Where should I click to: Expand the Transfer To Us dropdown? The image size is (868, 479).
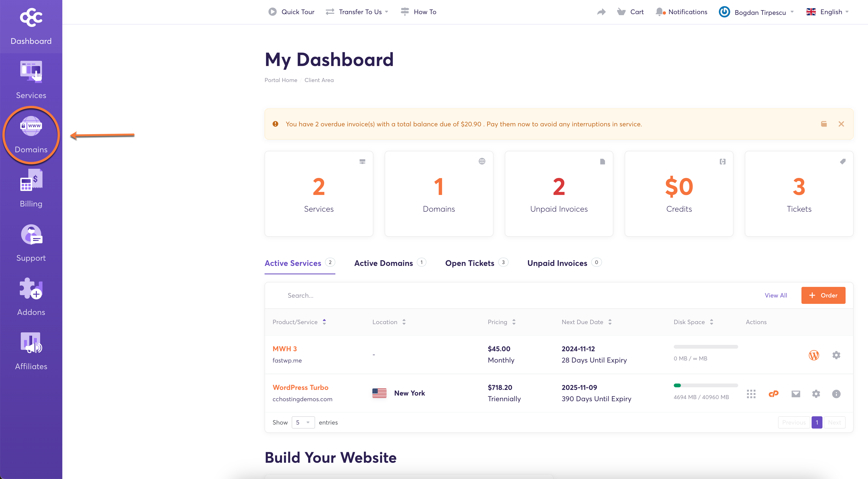[x=360, y=12]
